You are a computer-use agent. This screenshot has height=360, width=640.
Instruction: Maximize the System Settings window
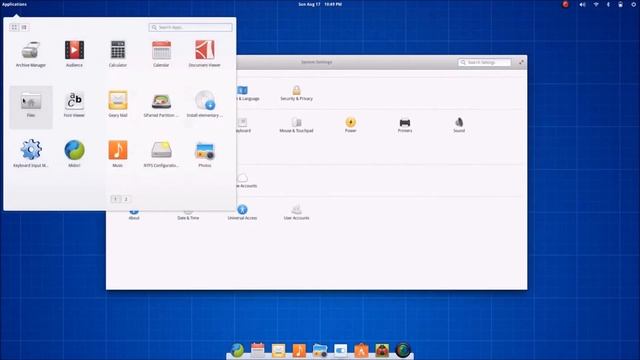point(521,62)
